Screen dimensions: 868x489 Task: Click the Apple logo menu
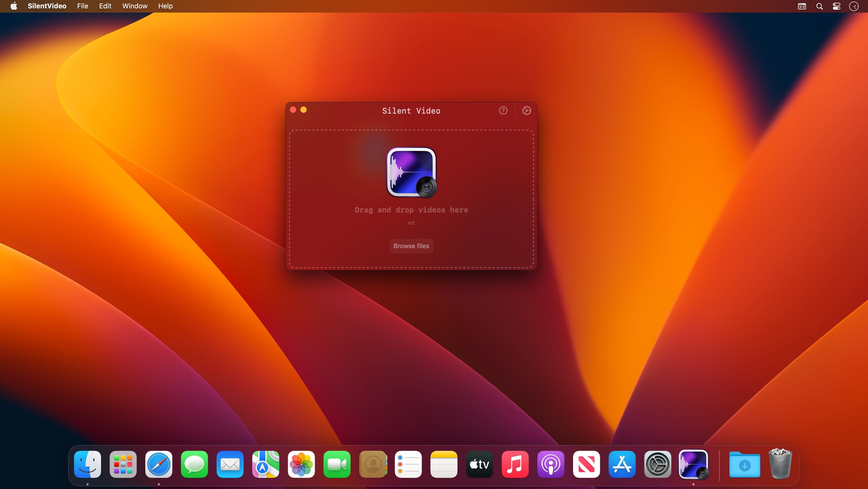click(14, 6)
